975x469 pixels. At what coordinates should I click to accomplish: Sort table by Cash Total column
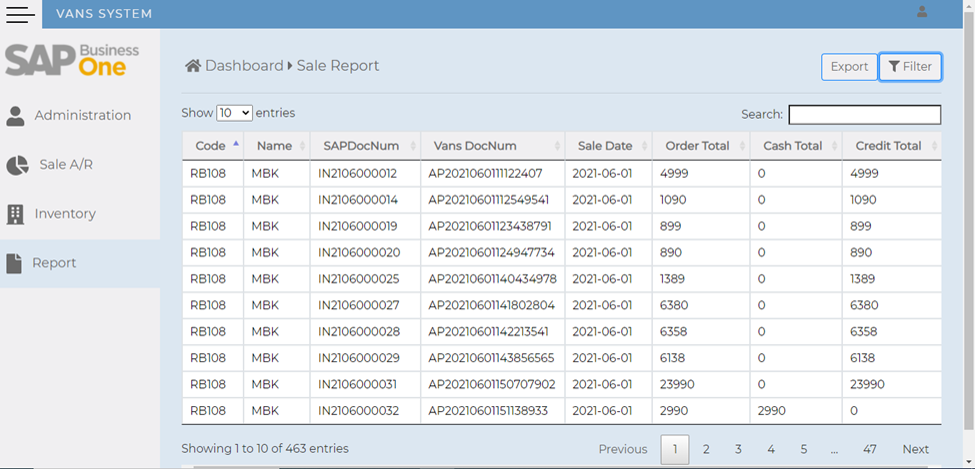(x=796, y=146)
